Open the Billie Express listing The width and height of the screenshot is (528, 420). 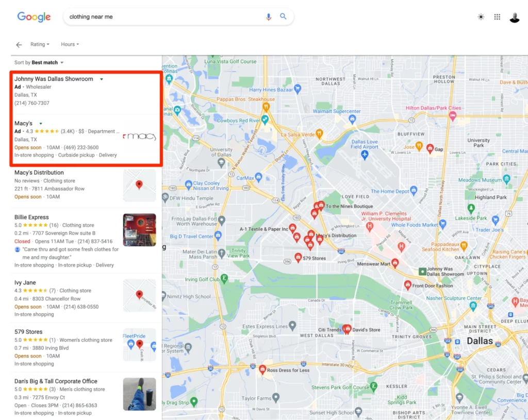[31, 217]
